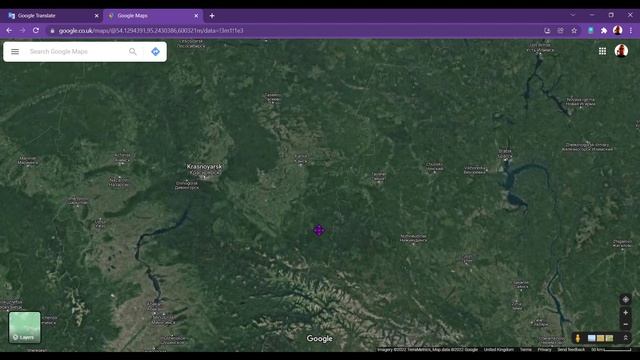
Task: Select the third imagery thumbnail beside the pegman
Action: [x=609, y=338]
